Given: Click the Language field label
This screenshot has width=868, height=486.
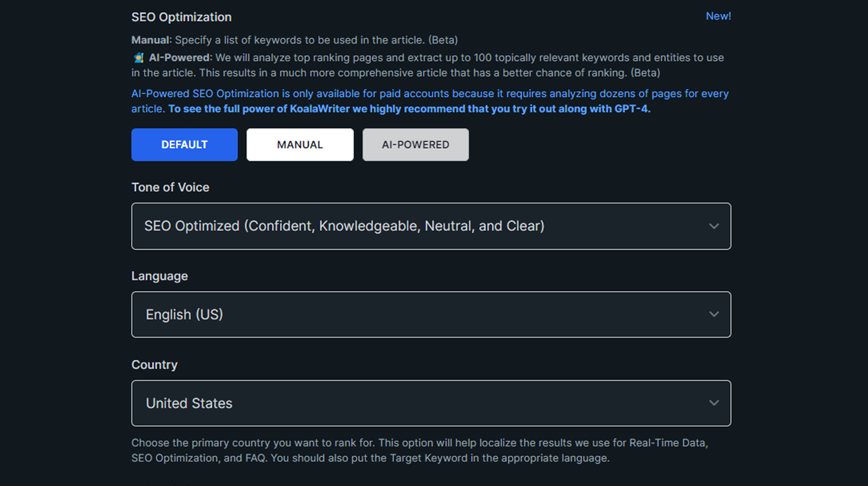Looking at the screenshot, I should click(x=160, y=276).
